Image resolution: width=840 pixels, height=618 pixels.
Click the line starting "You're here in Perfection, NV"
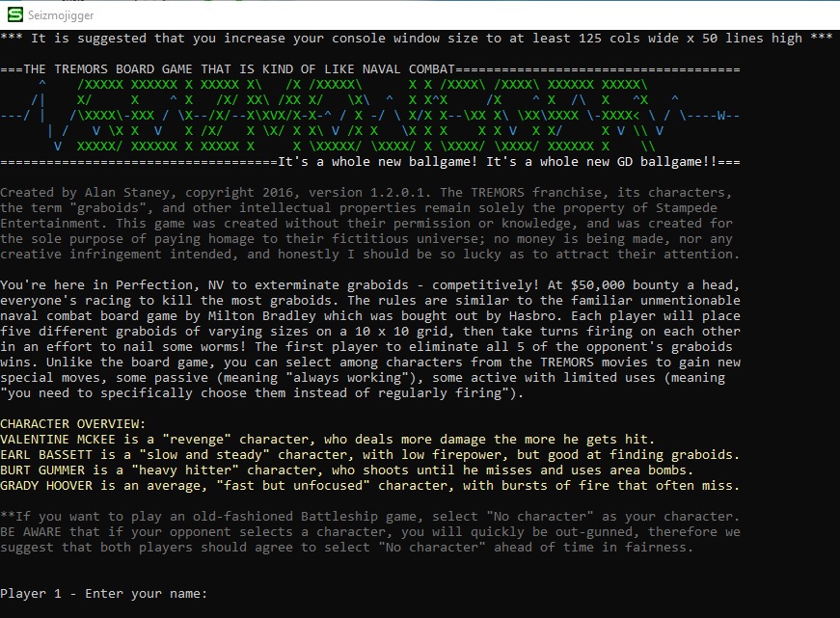(x=369, y=285)
